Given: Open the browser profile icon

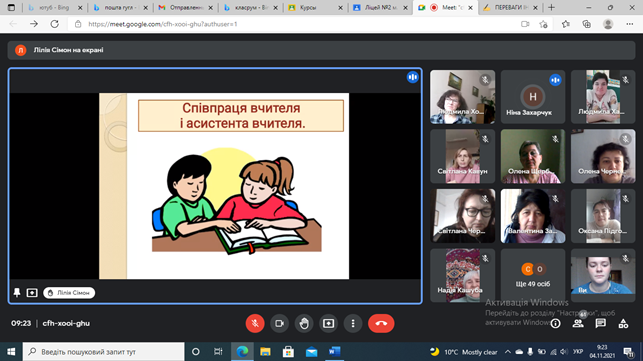Looking at the screenshot, I should 608,24.
